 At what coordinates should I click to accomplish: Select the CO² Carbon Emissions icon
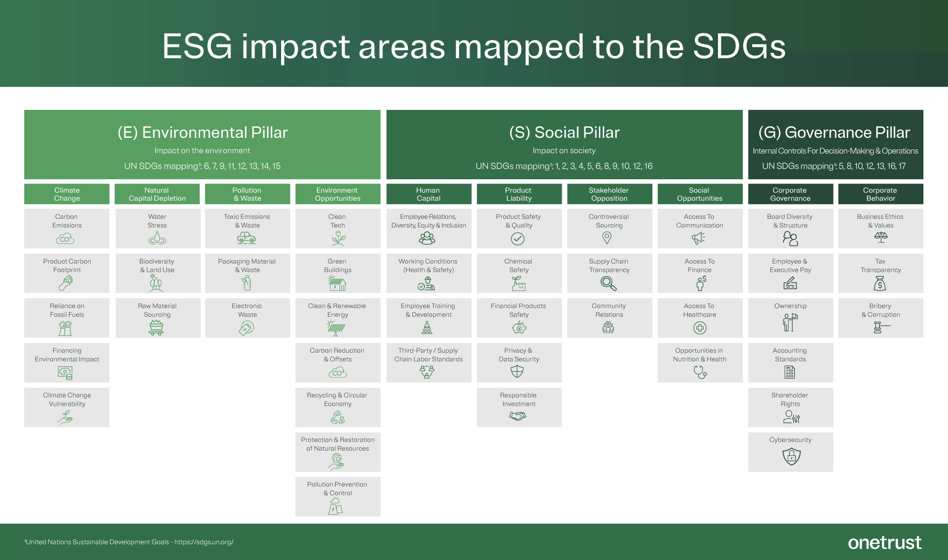pos(67,238)
